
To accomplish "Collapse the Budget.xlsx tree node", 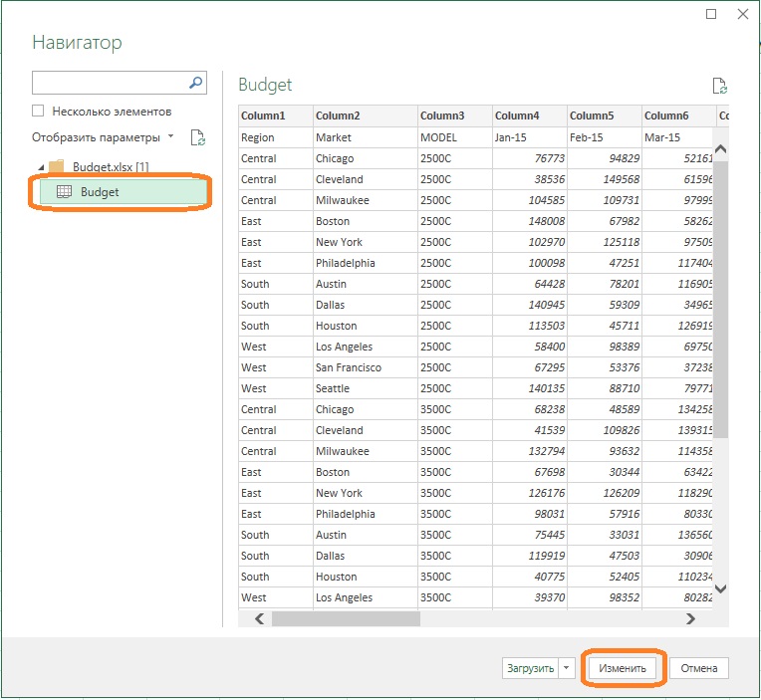I will [x=41, y=167].
